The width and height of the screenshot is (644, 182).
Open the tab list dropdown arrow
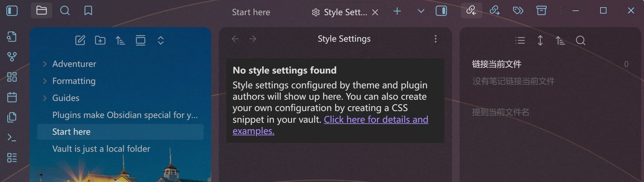coord(421,11)
